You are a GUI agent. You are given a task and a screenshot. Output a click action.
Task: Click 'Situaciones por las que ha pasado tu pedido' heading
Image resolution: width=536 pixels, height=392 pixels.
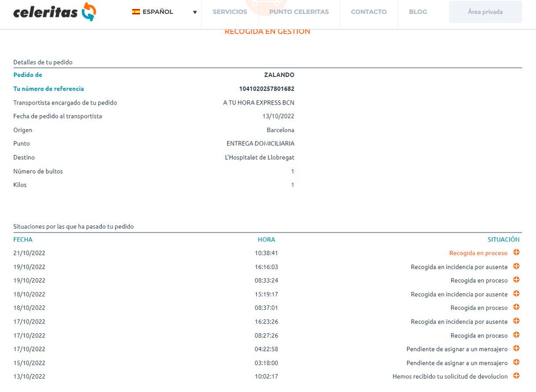click(x=74, y=227)
